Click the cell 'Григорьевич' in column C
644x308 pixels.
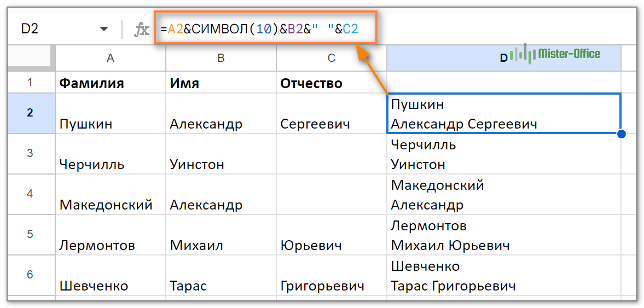tap(332, 275)
